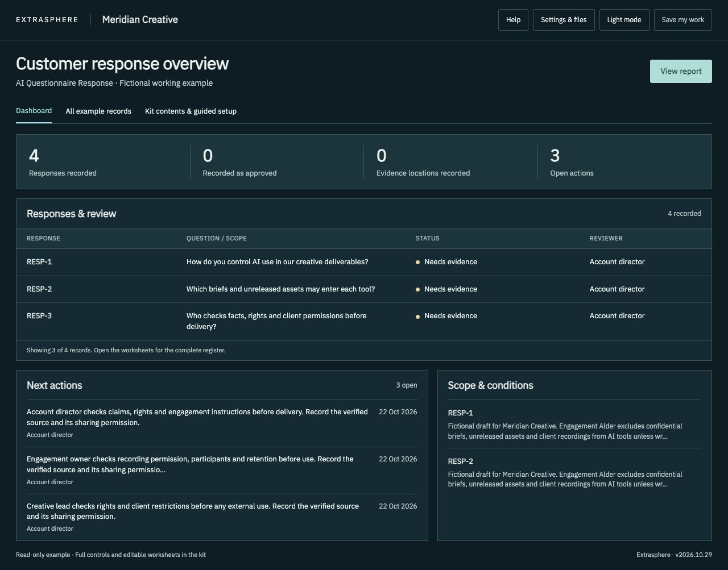This screenshot has height=570, width=728.
Task: Click Needs evidence status for RESP-3
Action: pyautogui.click(x=446, y=316)
